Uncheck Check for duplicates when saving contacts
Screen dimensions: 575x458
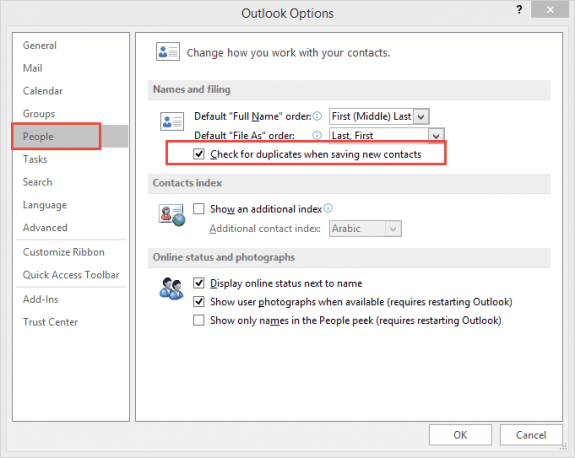[x=198, y=154]
